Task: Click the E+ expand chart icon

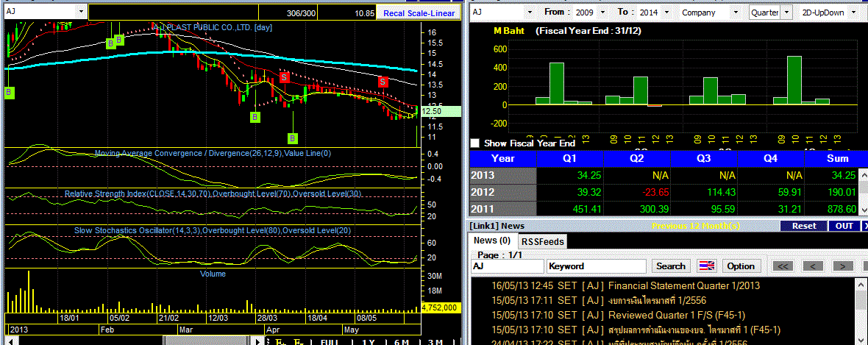Action: point(281,341)
